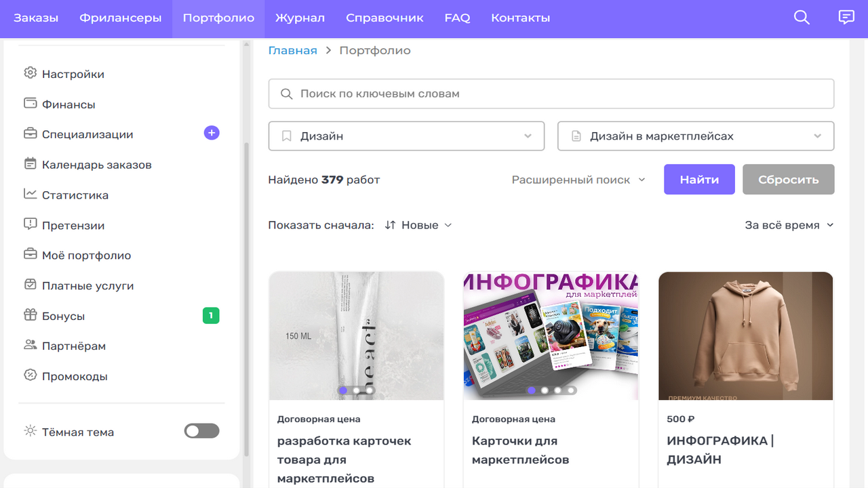Open the Календарь заказов calendar icon
This screenshot has width=868, height=488.
[30, 164]
